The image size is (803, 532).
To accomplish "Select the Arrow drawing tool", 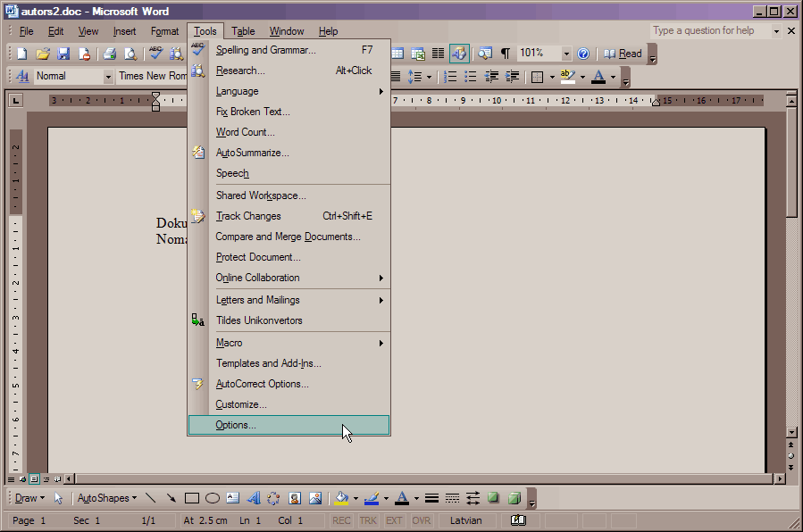I will (x=171, y=498).
